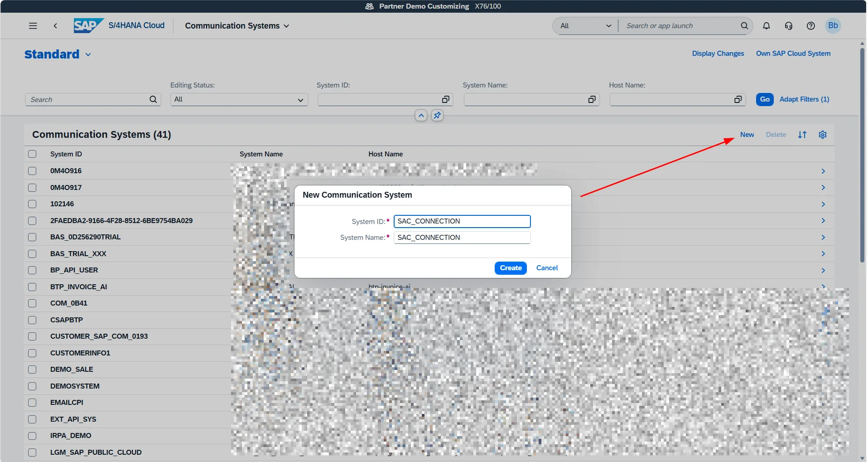Screen dimensions: 868x462
Task: Click the Own SAP Cloud System link
Action: (x=793, y=53)
